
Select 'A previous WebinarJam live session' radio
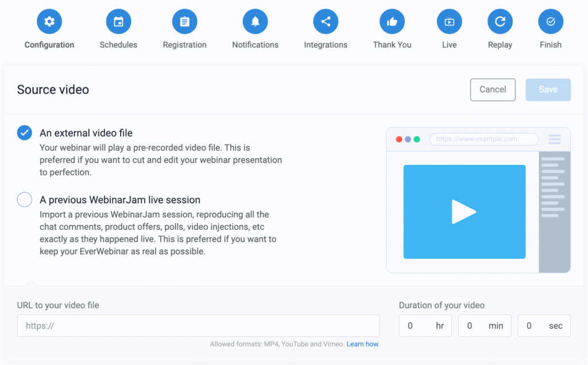tap(24, 199)
